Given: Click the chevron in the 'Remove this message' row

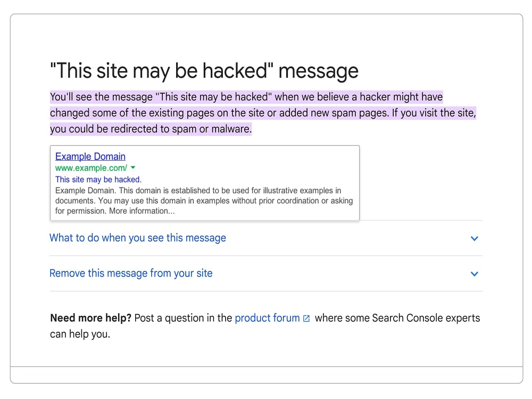Looking at the screenshot, I should [x=475, y=274].
